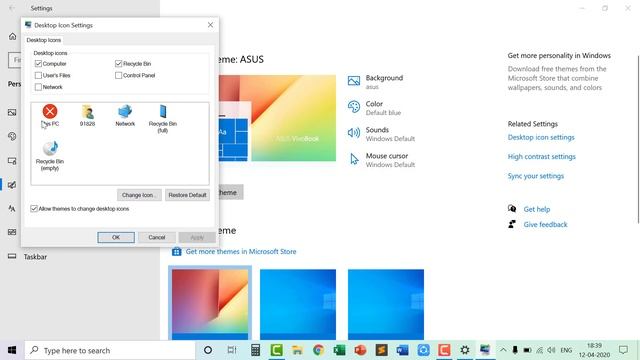Open Sublime Text from the taskbar
Screen dimensions: 640x360
coord(381,350)
